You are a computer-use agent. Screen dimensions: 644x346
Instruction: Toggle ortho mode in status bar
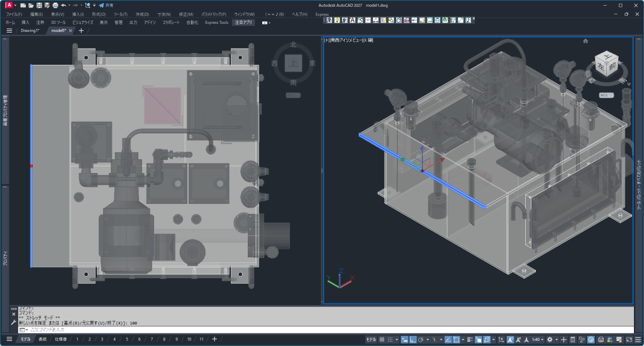tap(413, 340)
